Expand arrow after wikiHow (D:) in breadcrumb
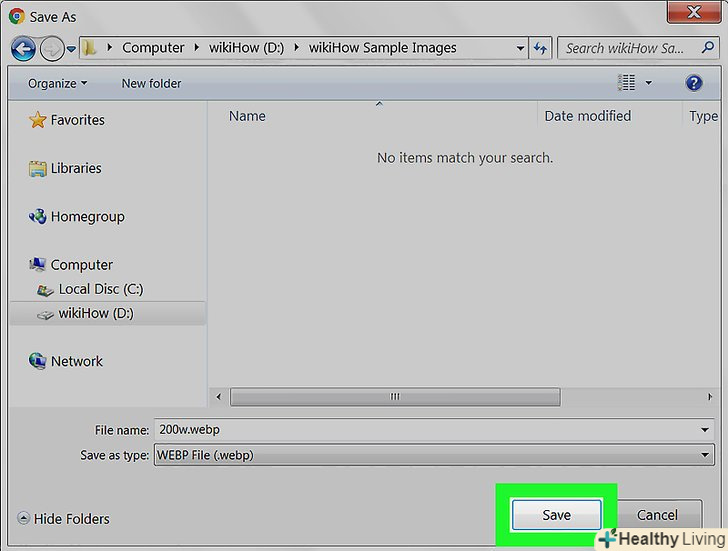Screen dimensions: 728x551 296,47
